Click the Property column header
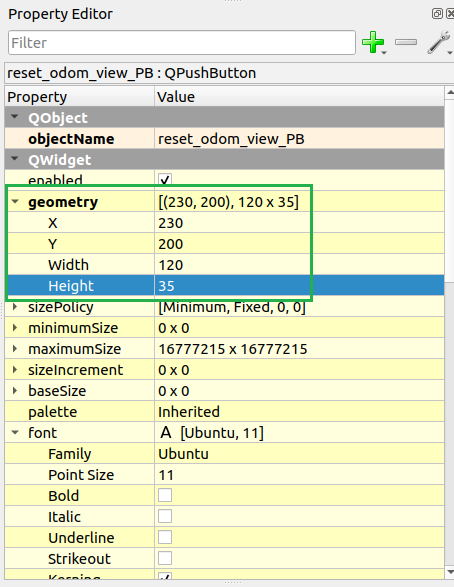The image size is (454, 587). coord(79,97)
